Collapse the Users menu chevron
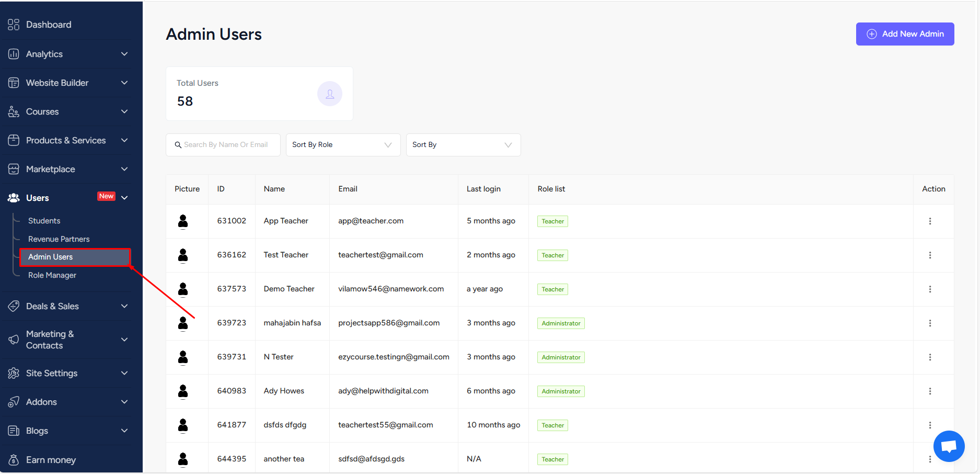The image size is (980, 474). point(124,198)
